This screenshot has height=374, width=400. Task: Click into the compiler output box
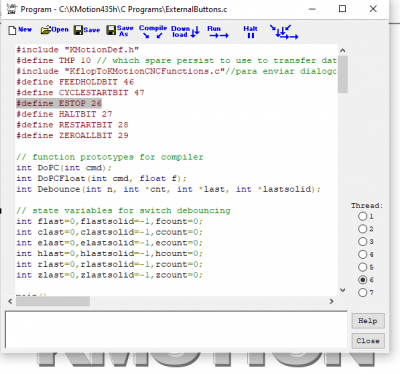[x=176, y=329]
